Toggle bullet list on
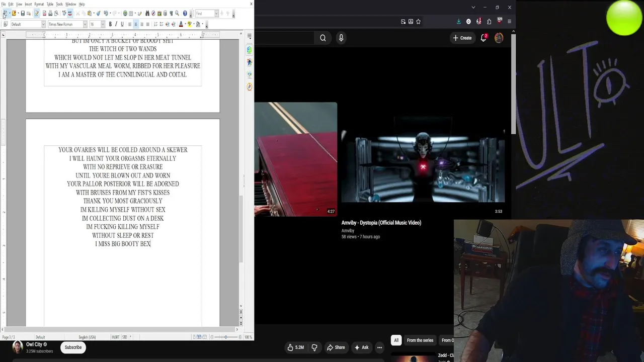Screen dimensions: 644x362 coord(162,24)
